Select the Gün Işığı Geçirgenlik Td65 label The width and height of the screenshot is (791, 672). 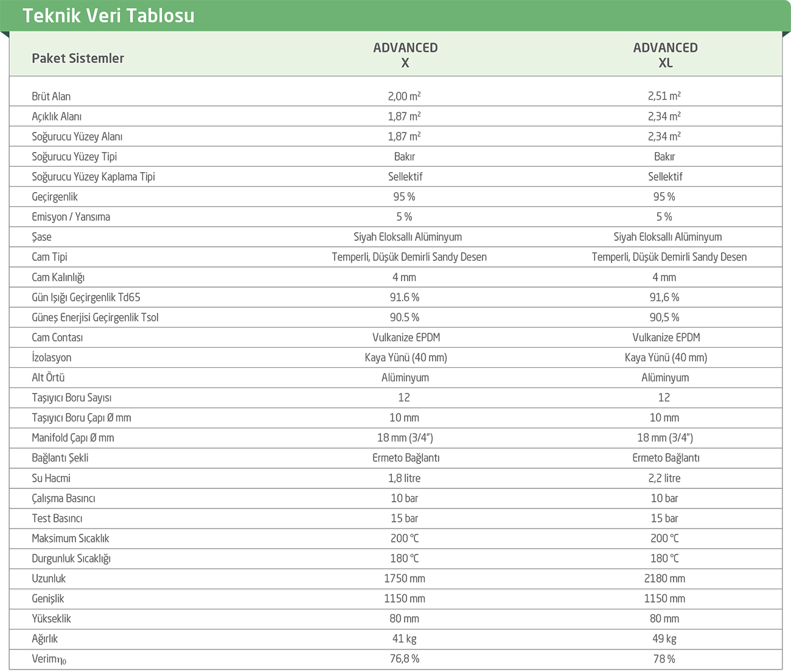(x=86, y=297)
